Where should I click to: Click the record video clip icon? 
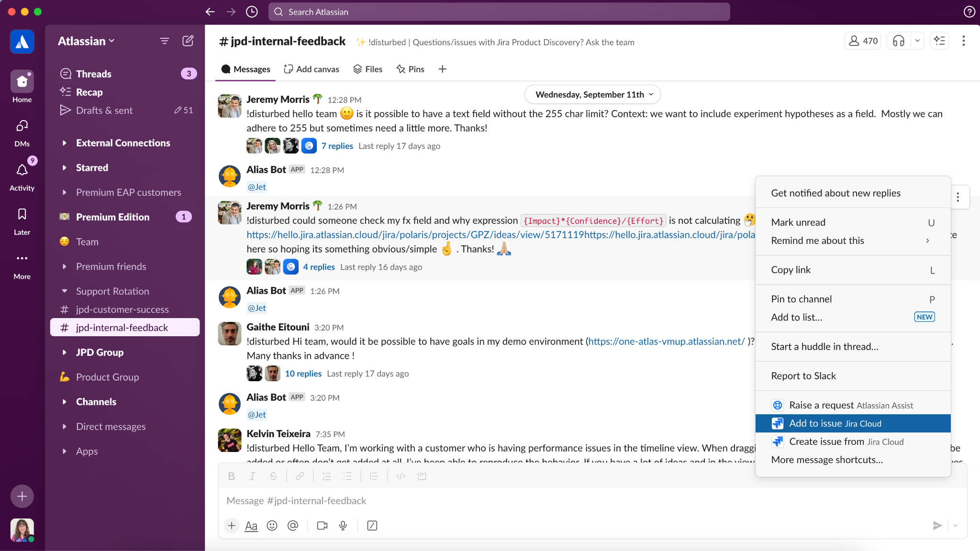point(322,526)
